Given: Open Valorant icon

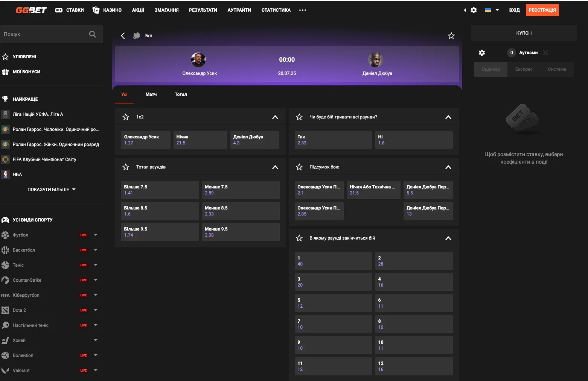Looking at the screenshot, I should tap(5, 370).
